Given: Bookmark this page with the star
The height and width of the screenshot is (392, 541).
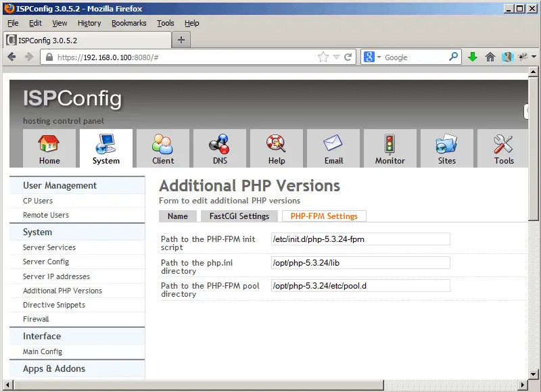Looking at the screenshot, I should [323, 57].
